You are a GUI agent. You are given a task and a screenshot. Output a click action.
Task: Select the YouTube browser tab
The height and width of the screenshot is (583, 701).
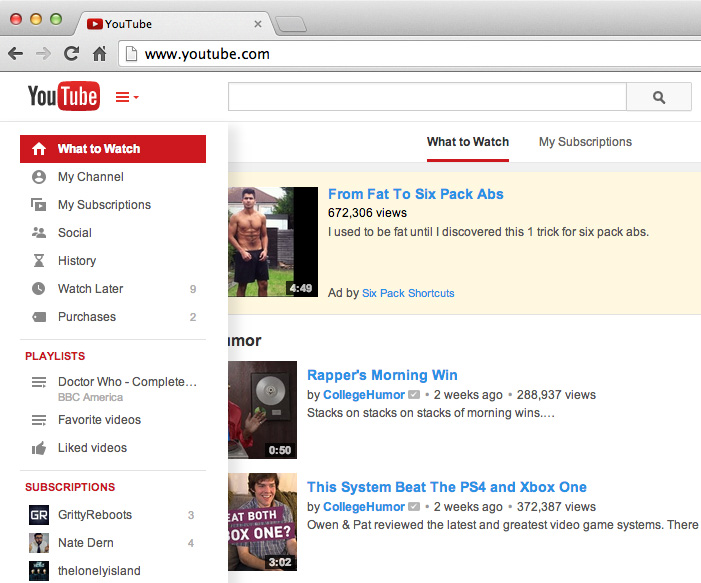point(172,24)
